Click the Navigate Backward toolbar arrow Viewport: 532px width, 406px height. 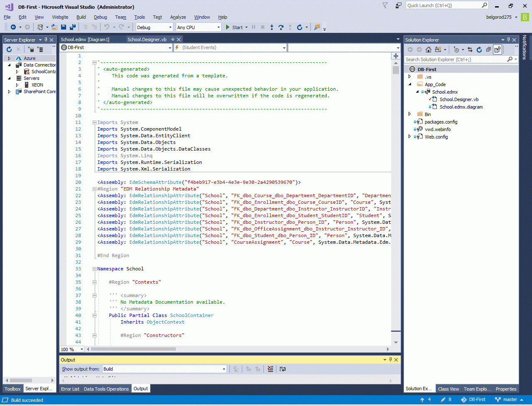[x=13, y=27]
